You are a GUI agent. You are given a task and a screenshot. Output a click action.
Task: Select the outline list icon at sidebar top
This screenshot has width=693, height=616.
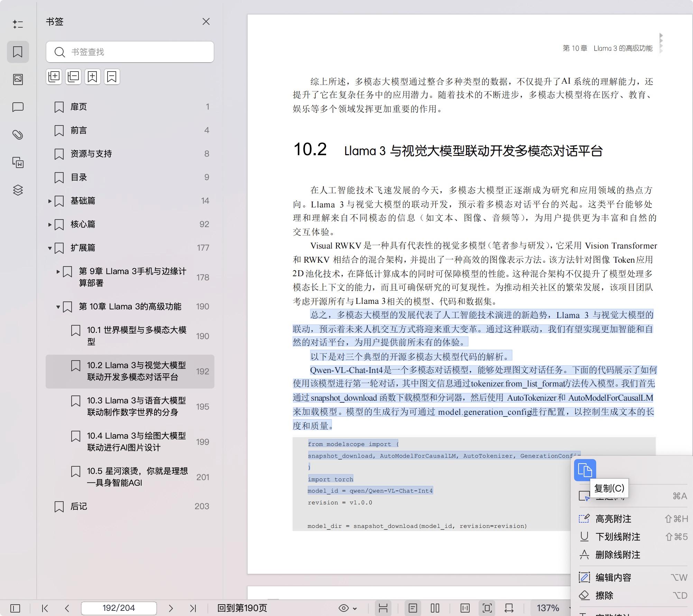coord(18,24)
